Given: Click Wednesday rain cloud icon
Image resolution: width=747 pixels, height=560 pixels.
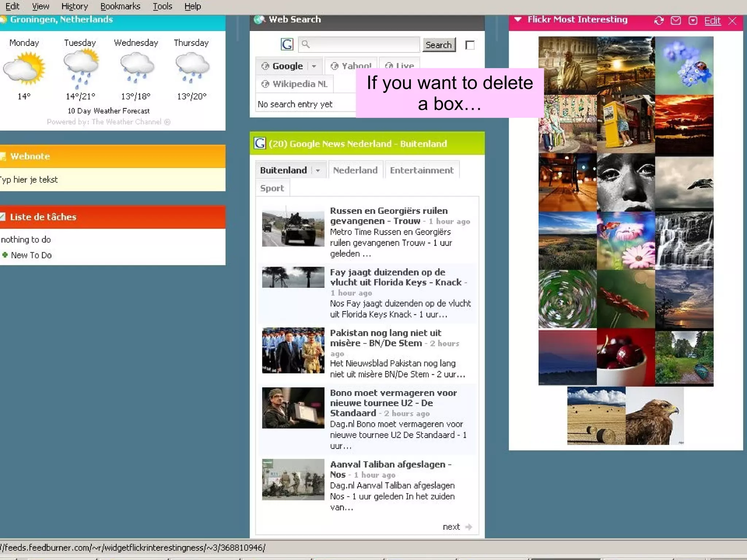Looking at the screenshot, I should (137, 67).
